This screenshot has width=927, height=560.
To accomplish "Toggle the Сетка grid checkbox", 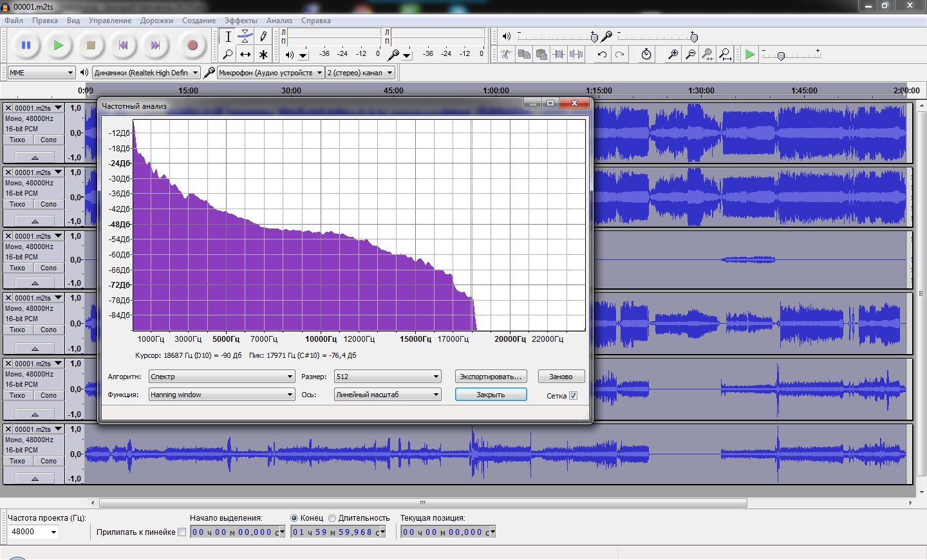I will click(x=573, y=396).
